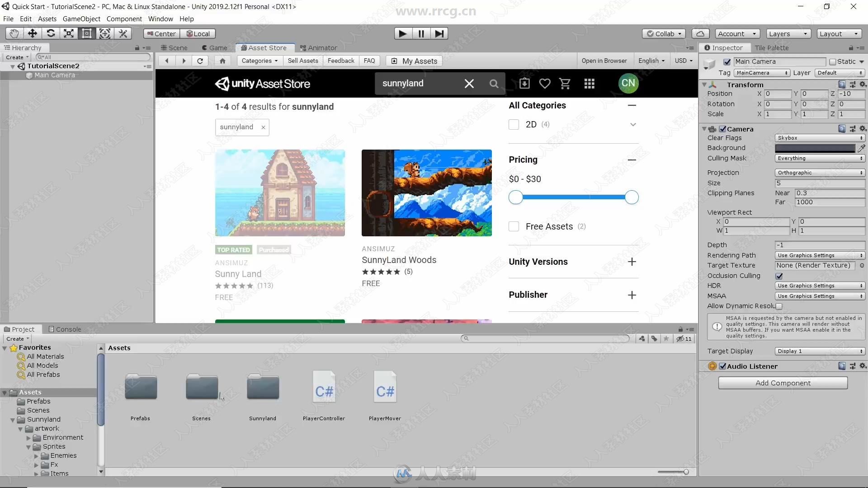Switch to the Tile Palette tab

(771, 48)
